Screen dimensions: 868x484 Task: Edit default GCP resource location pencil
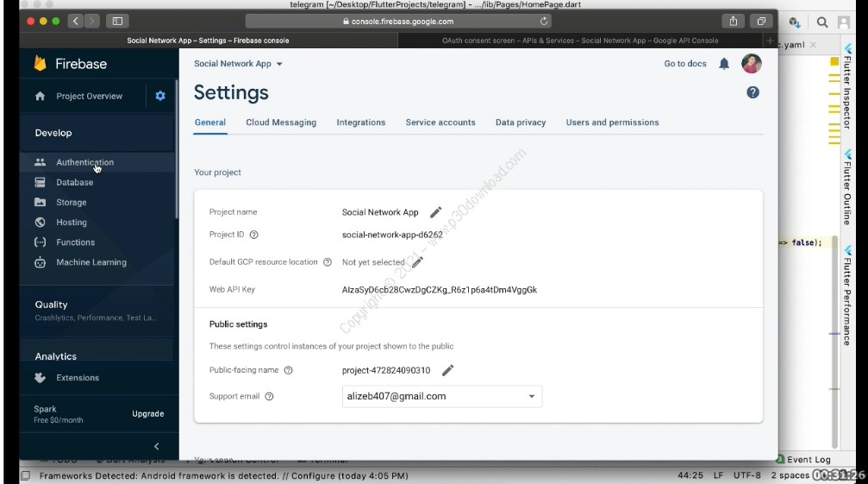tap(418, 262)
